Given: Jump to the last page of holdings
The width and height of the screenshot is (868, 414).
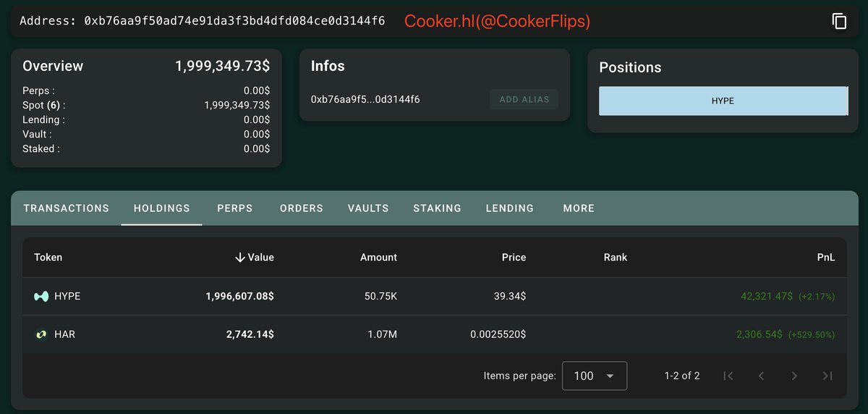Looking at the screenshot, I should pos(827,376).
